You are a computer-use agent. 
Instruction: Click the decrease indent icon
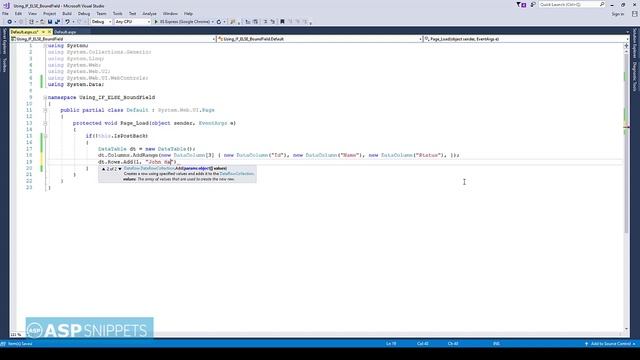[x=248, y=22]
